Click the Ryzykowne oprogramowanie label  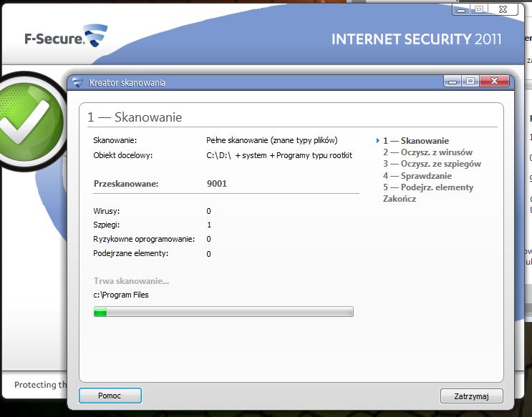(x=144, y=239)
